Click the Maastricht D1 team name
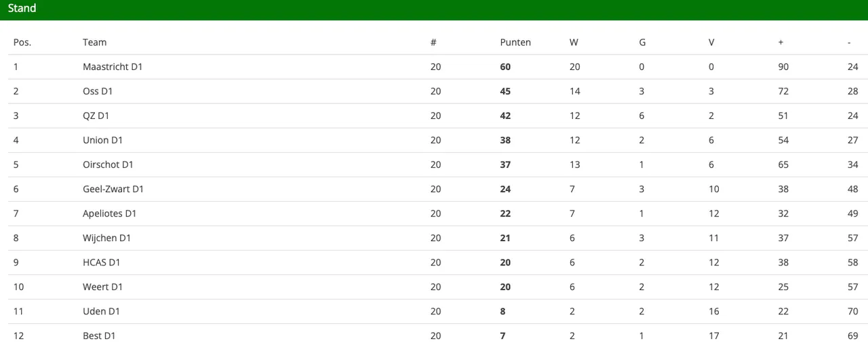The width and height of the screenshot is (868, 347). pos(113,67)
